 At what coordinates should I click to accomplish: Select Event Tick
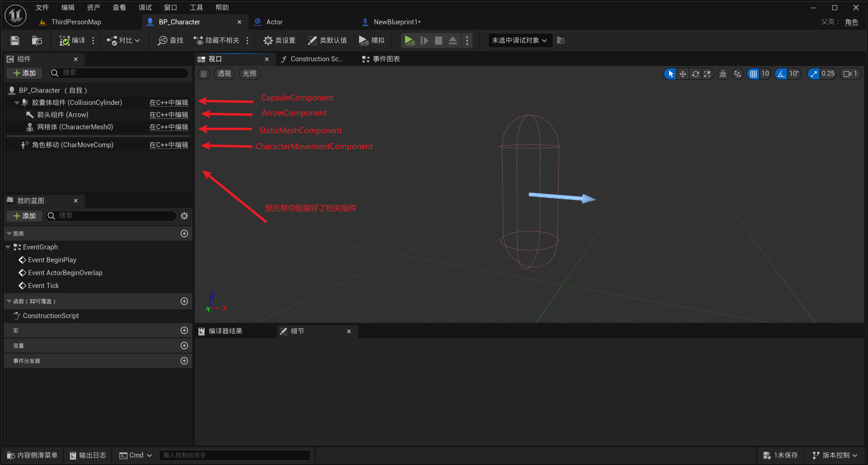point(43,286)
